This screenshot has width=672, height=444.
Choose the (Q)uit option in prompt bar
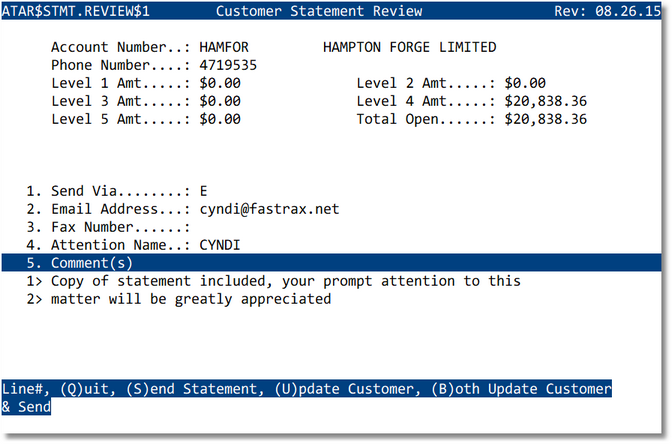tap(86, 388)
